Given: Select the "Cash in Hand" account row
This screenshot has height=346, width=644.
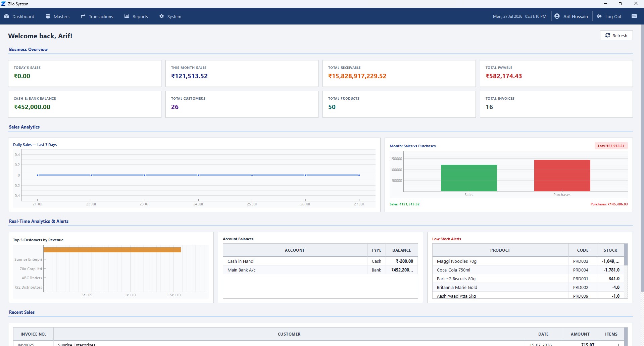Looking at the screenshot, I should point(320,261).
